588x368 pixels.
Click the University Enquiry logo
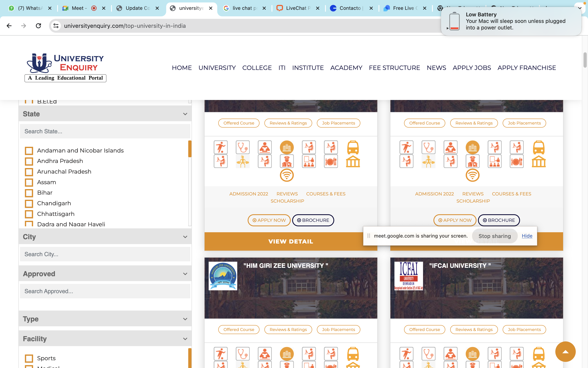click(x=65, y=67)
